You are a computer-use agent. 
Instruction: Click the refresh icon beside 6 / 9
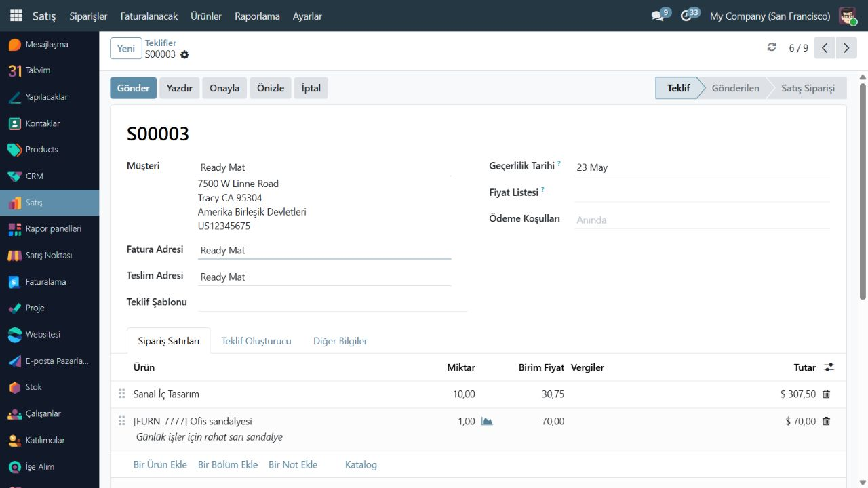click(771, 47)
